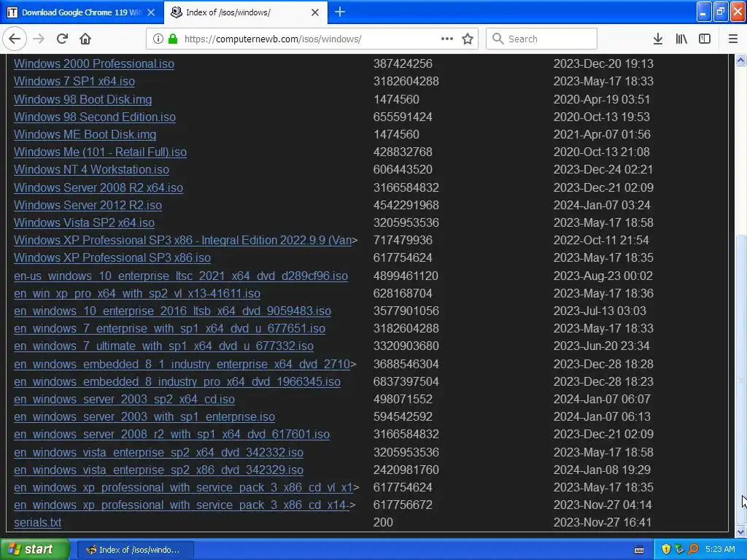Open en_windows_server_2003_with_sp1_enterprise.iso
This screenshot has height=560, width=747.
(x=144, y=417)
